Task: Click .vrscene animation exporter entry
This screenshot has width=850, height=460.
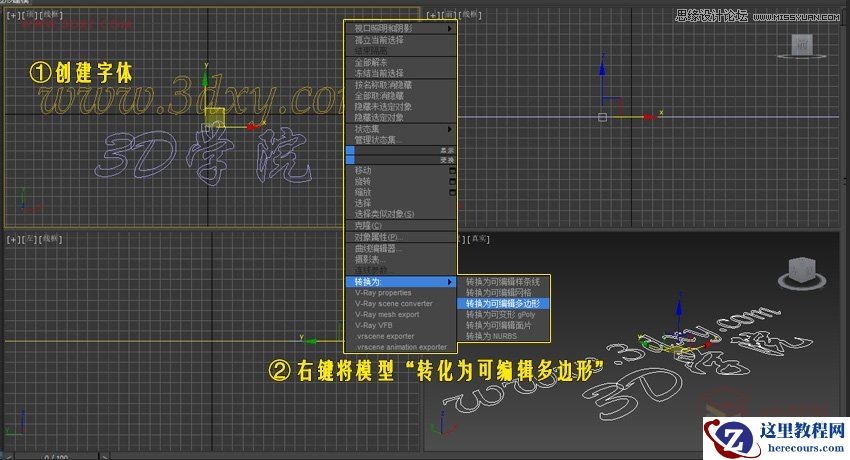Action: coord(401,347)
